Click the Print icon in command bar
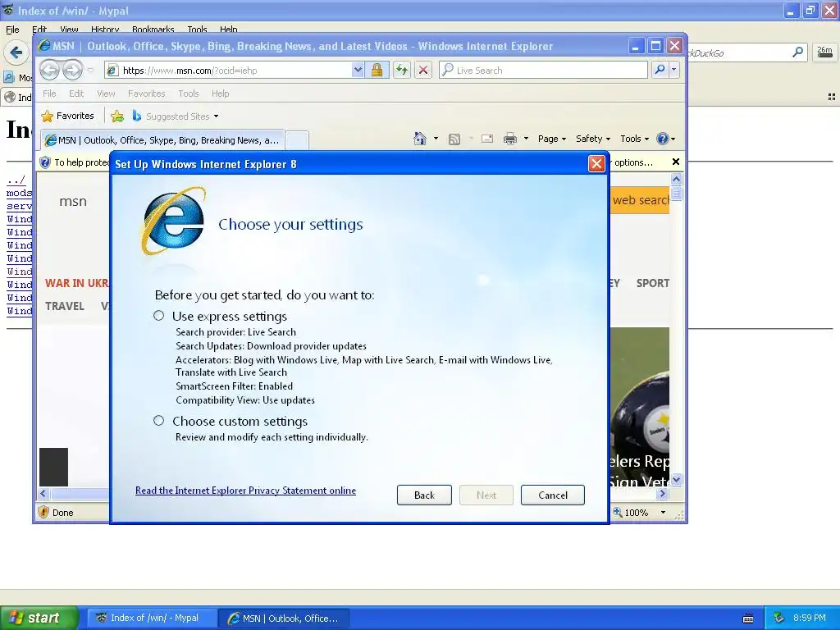Image resolution: width=840 pixels, height=630 pixels. 510,139
